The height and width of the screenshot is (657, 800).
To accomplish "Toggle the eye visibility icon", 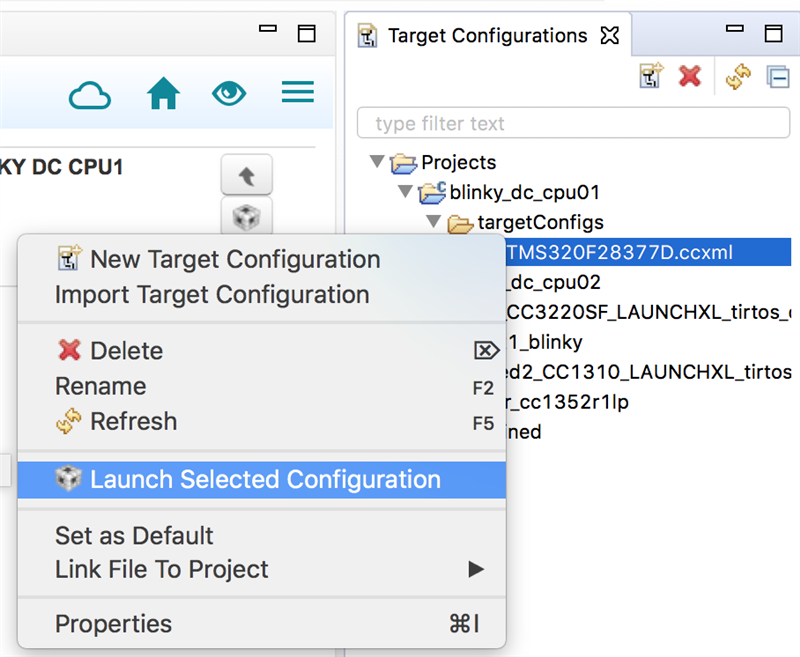I will [x=229, y=94].
